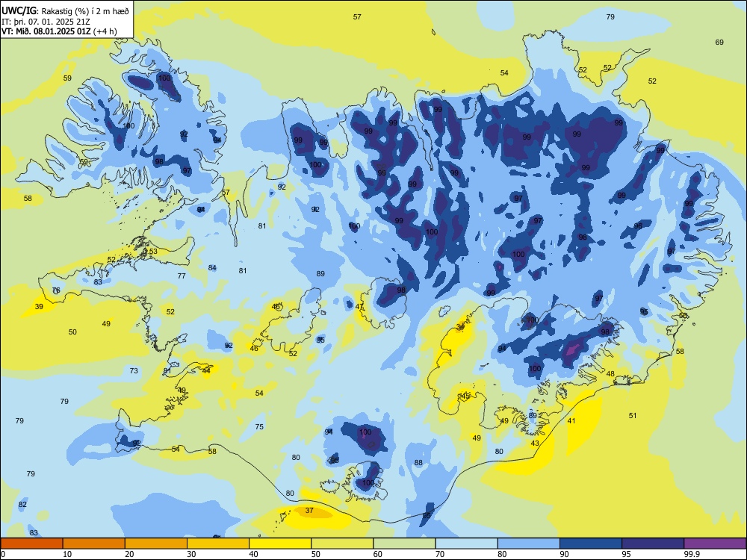Click the 60–70 light green legend swatch
The height and width of the screenshot is (560, 747).
tap(404, 544)
